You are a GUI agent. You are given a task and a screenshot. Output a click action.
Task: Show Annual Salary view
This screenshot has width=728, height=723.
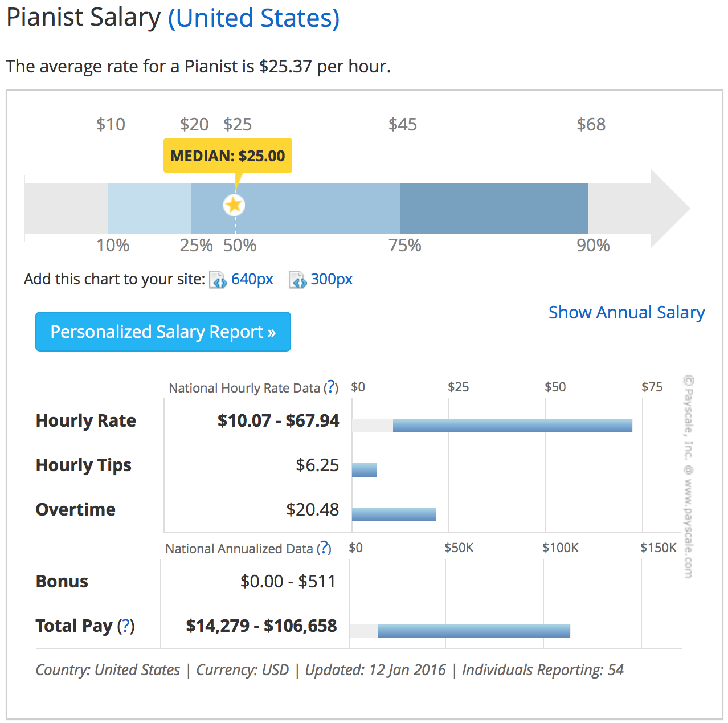(x=626, y=313)
